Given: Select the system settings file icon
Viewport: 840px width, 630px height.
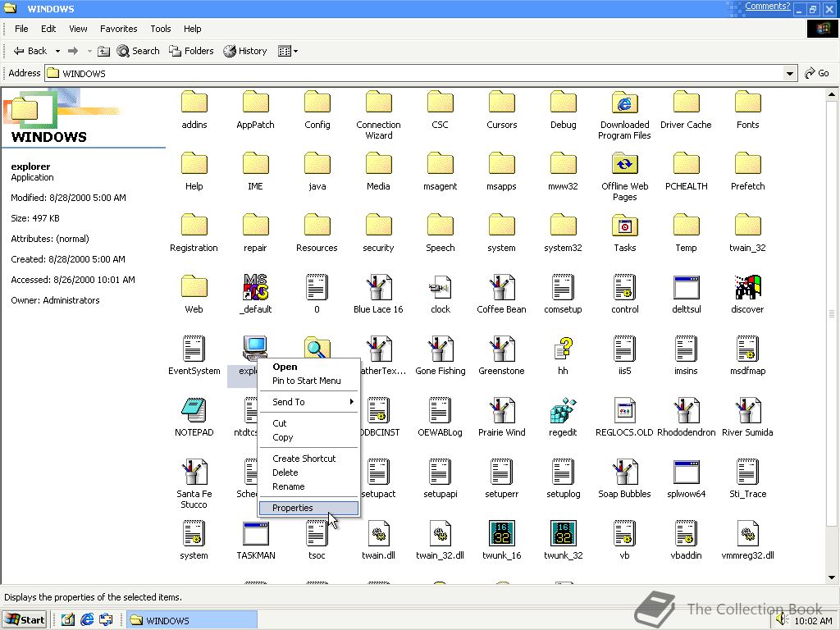Looking at the screenshot, I should (194, 534).
